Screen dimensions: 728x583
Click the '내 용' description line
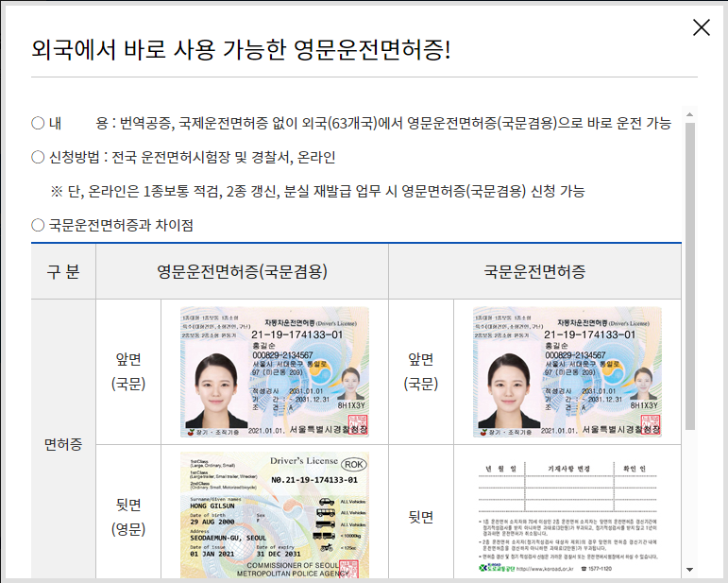351,123
